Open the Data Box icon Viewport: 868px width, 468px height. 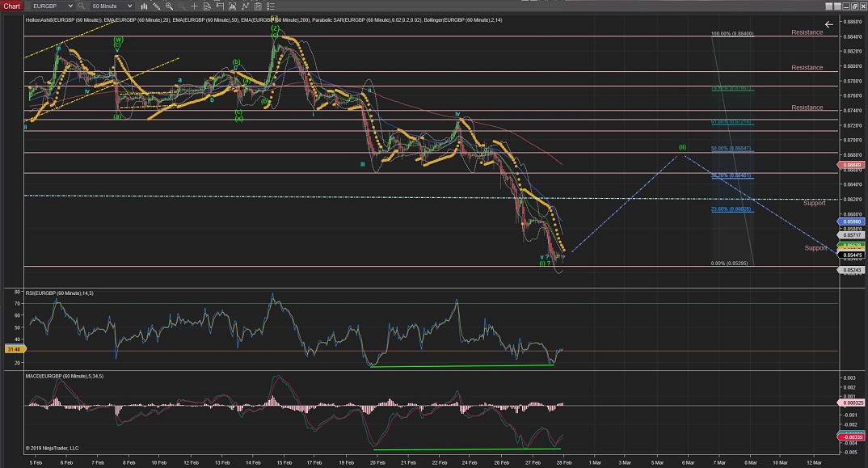[x=206, y=6]
